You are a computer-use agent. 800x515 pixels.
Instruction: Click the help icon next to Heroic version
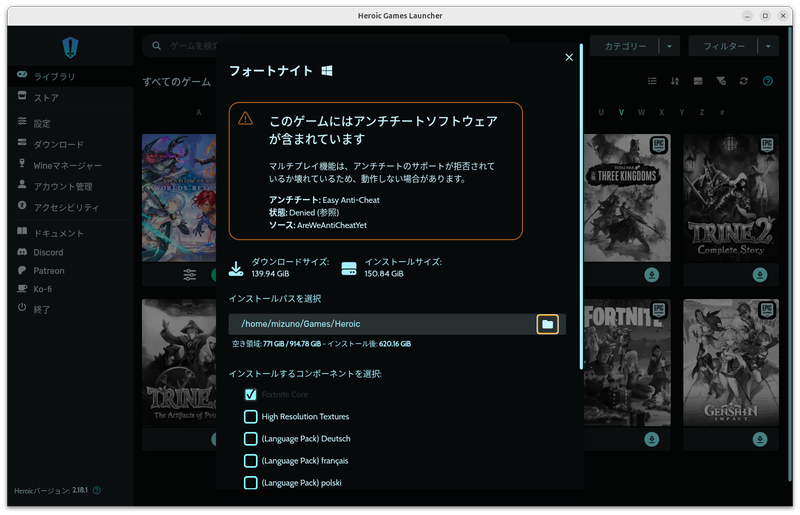click(97, 490)
